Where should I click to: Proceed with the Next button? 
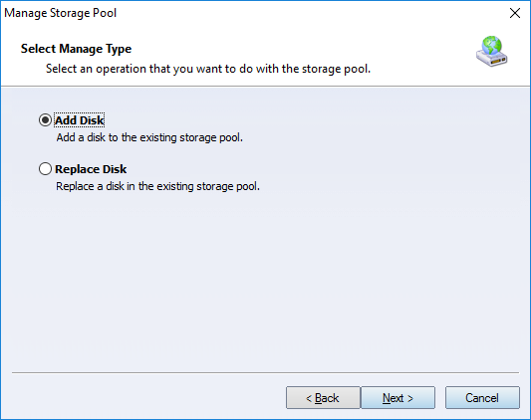[x=398, y=398]
